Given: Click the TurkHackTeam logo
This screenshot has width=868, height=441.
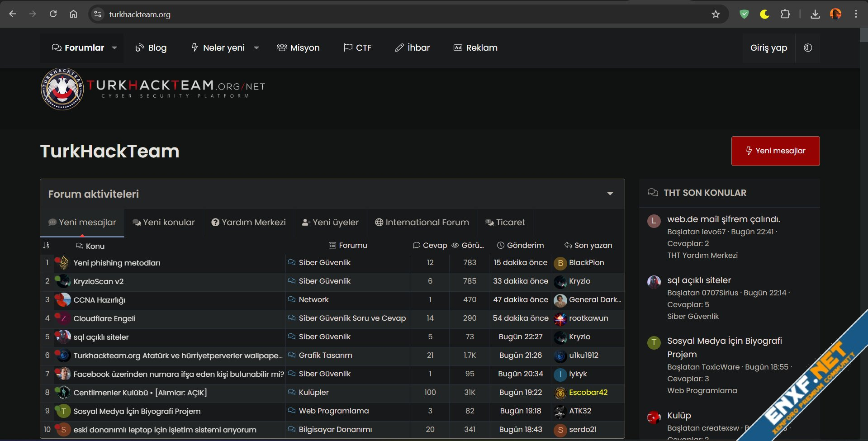Looking at the screenshot, I should click(x=153, y=89).
